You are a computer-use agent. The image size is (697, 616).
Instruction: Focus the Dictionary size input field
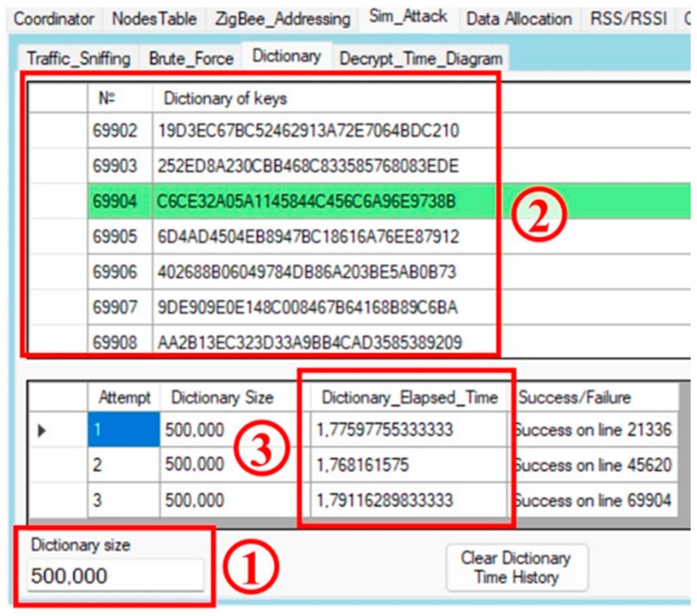pos(115,576)
